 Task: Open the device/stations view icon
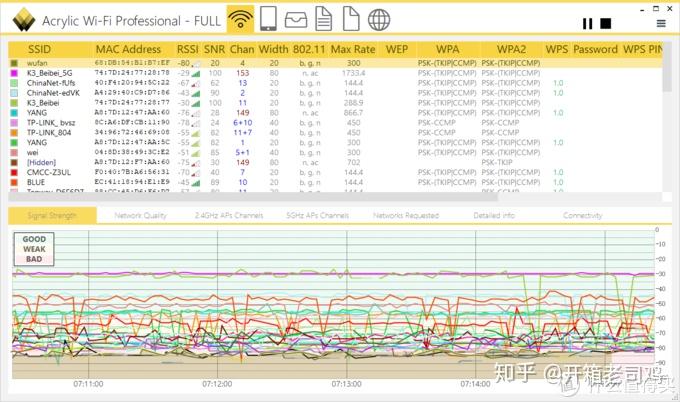tap(268, 19)
